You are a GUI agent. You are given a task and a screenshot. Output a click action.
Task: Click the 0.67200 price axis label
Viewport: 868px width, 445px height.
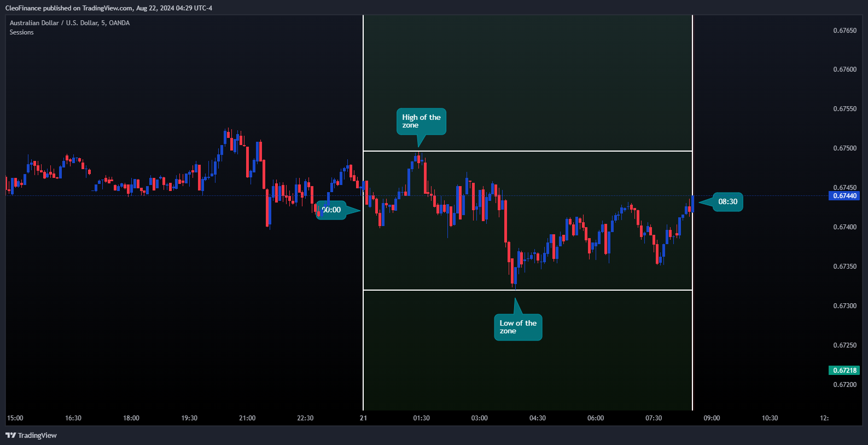[844, 385]
